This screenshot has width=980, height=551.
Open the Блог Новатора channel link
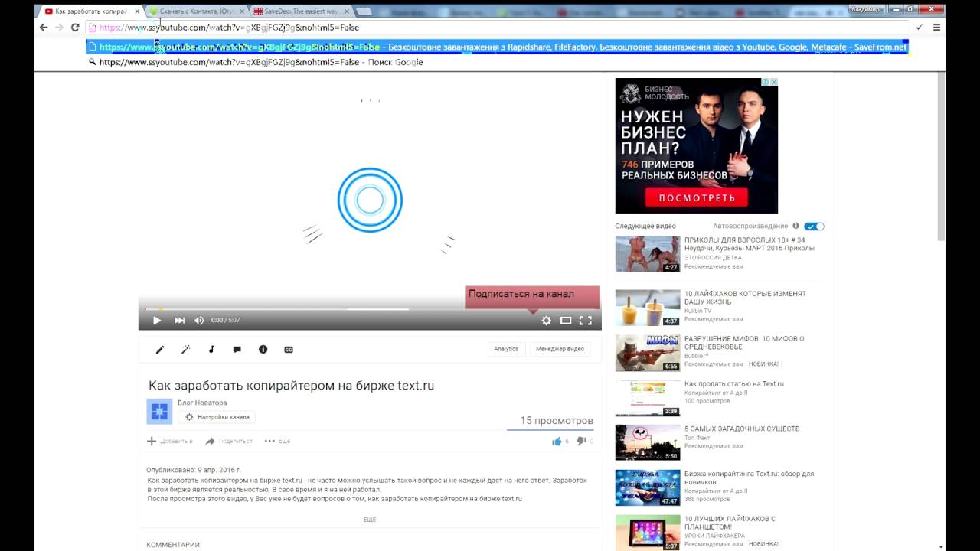(x=202, y=403)
